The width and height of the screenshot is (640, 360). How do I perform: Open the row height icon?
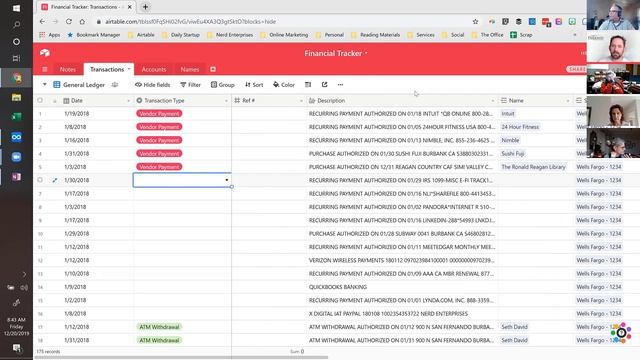coord(308,85)
